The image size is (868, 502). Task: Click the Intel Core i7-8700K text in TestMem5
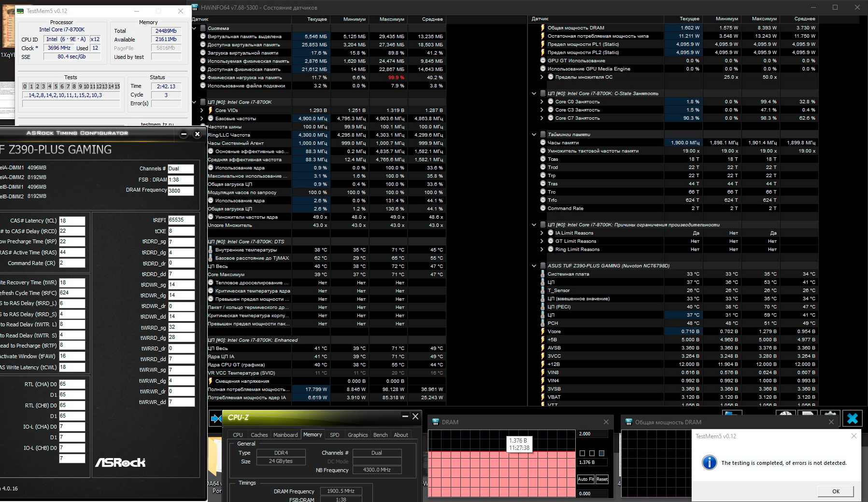[62, 29]
